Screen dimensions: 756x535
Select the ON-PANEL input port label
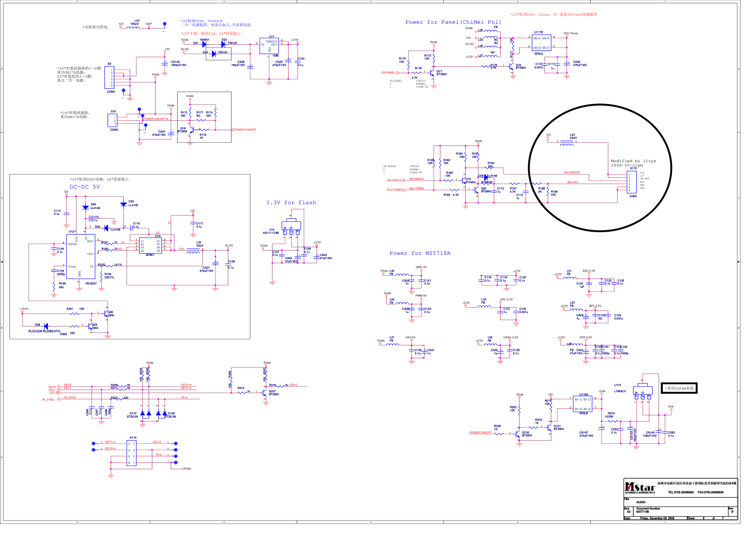click(x=388, y=73)
